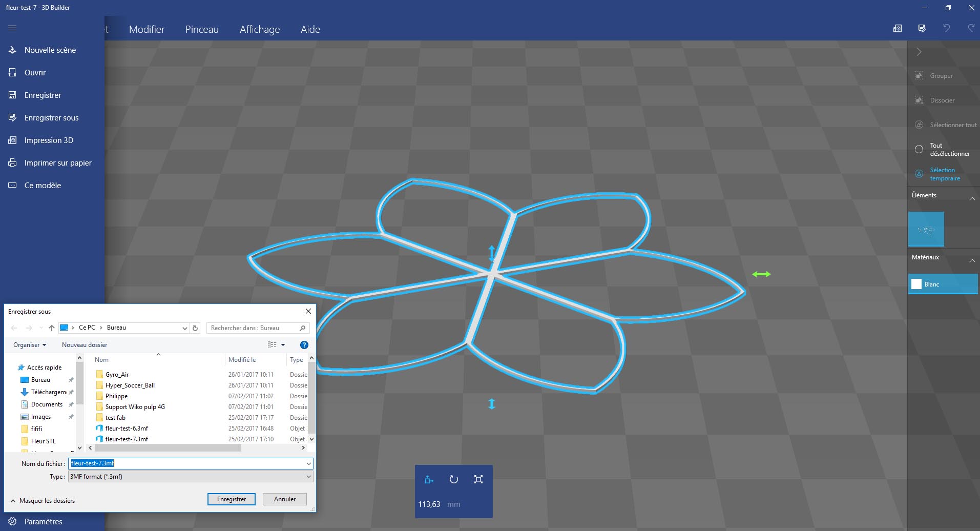Select Enregistrer sous in the side menu
This screenshot has height=531, width=980.
click(52, 117)
